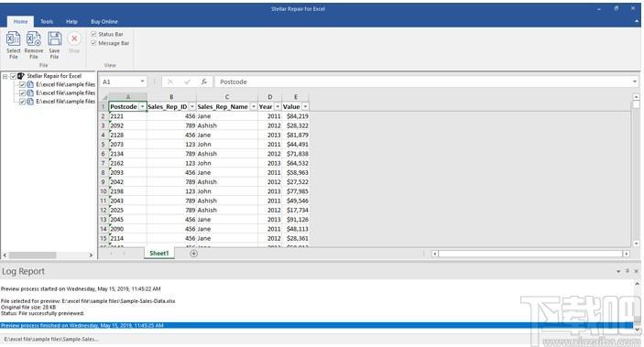Click the select-all corner of the grid
The height and width of the screenshot is (347, 644).
pos(104,97)
